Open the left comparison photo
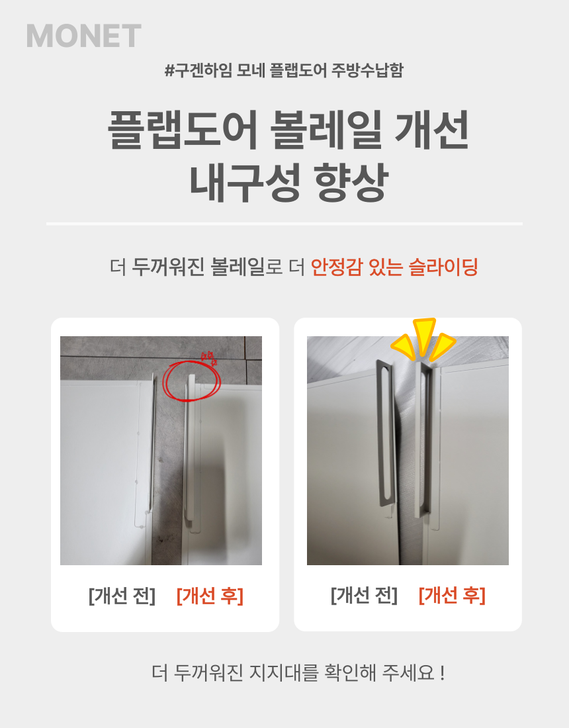The image size is (569, 728). (x=161, y=450)
